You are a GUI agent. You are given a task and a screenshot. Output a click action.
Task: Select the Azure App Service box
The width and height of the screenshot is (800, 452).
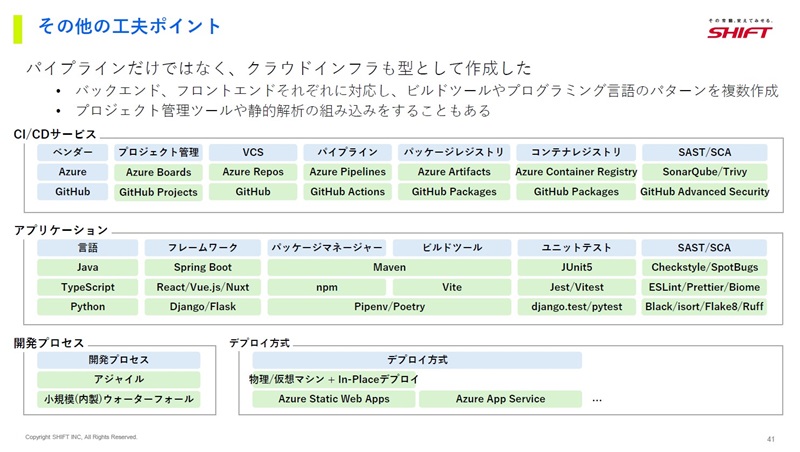tap(501, 399)
